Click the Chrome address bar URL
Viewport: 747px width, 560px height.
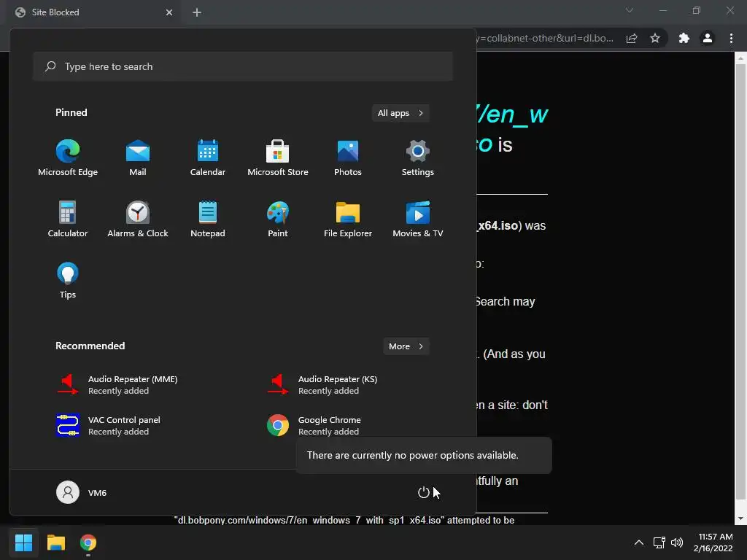click(x=545, y=38)
